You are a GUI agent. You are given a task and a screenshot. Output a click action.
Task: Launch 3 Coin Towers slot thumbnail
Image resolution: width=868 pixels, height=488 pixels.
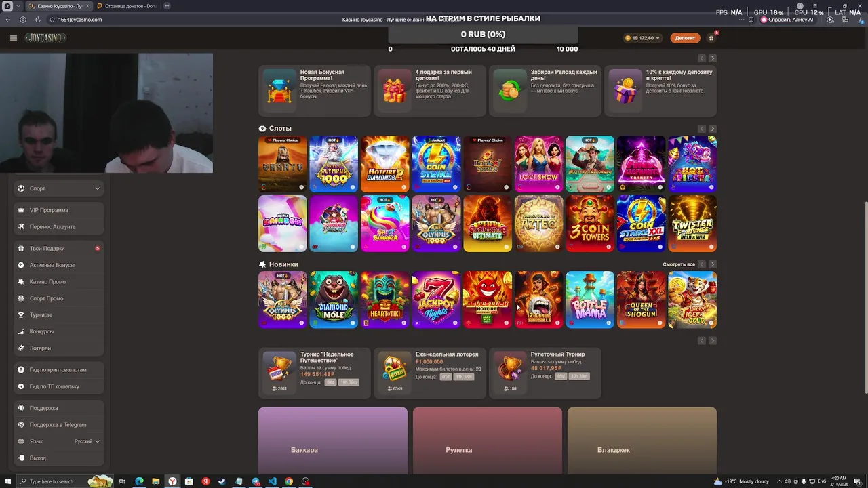[x=590, y=224]
